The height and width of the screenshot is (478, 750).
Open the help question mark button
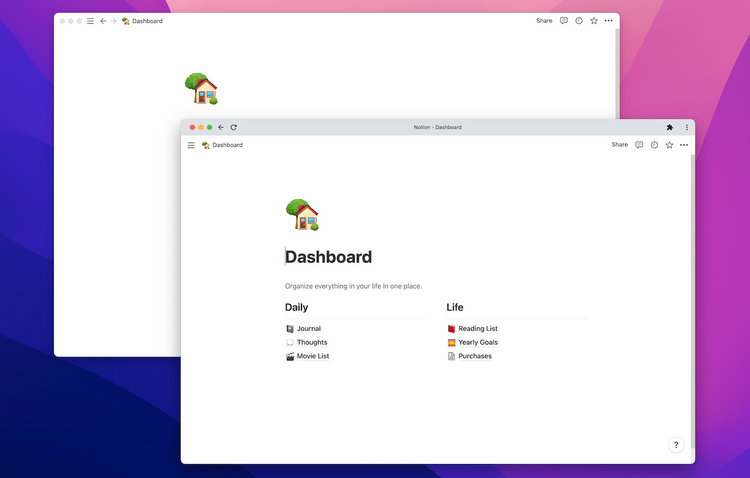[x=676, y=445]
